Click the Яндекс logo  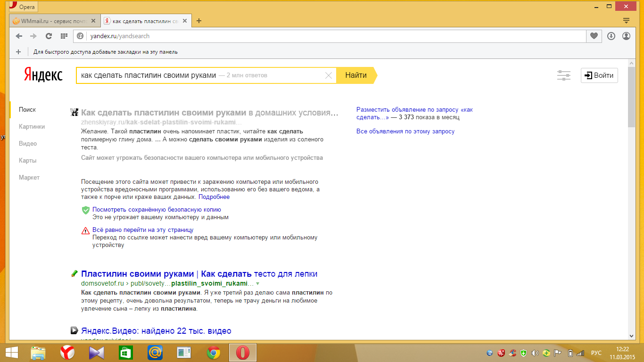43,75
